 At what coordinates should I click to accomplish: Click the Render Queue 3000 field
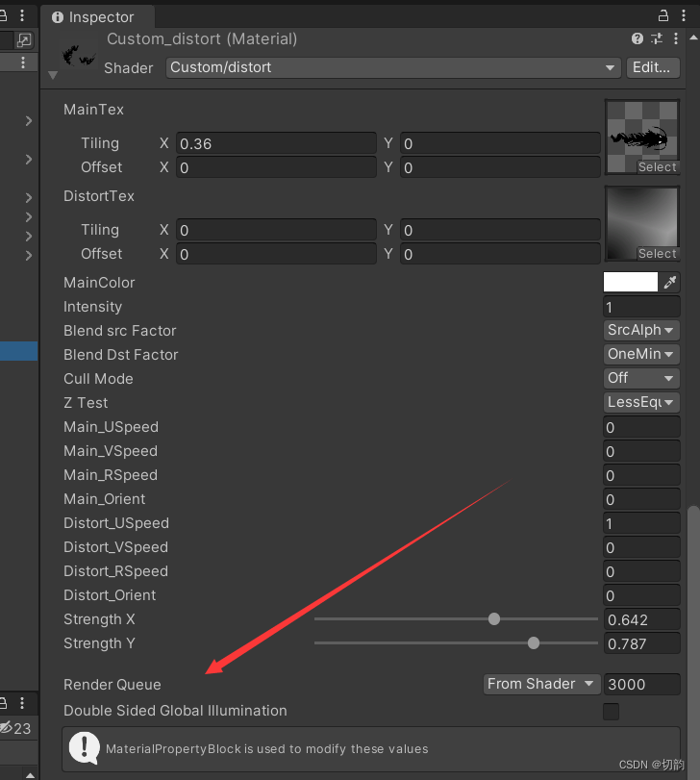tap(641, 684)
